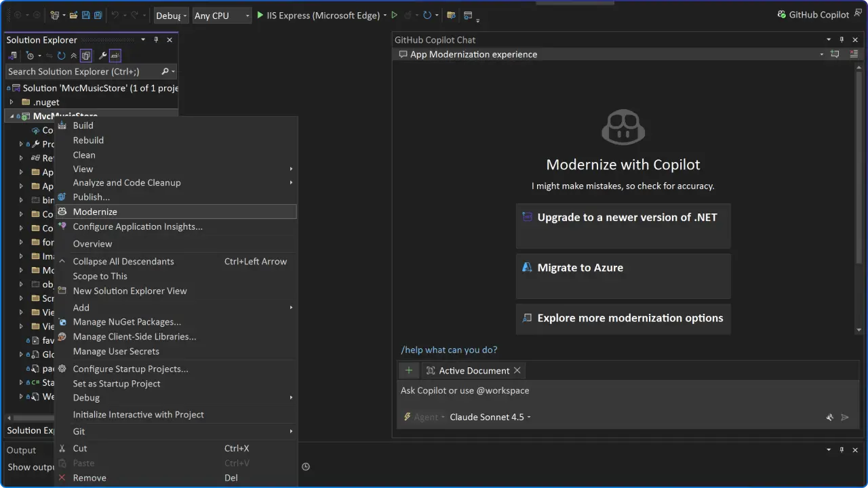Expand the .nuget folder node

click(11, 102)
